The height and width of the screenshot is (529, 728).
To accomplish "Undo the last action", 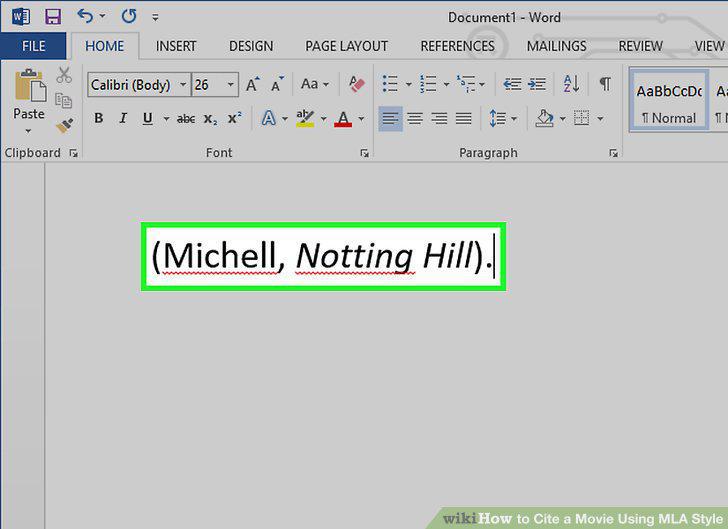I will (85, 16).
